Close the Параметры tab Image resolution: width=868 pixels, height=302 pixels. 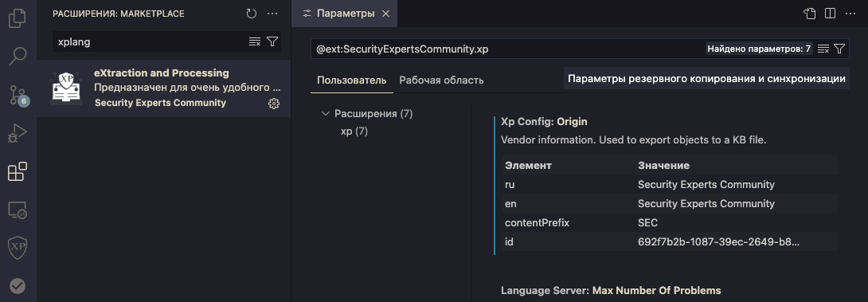pyautogui.click(x=386, y=14)
